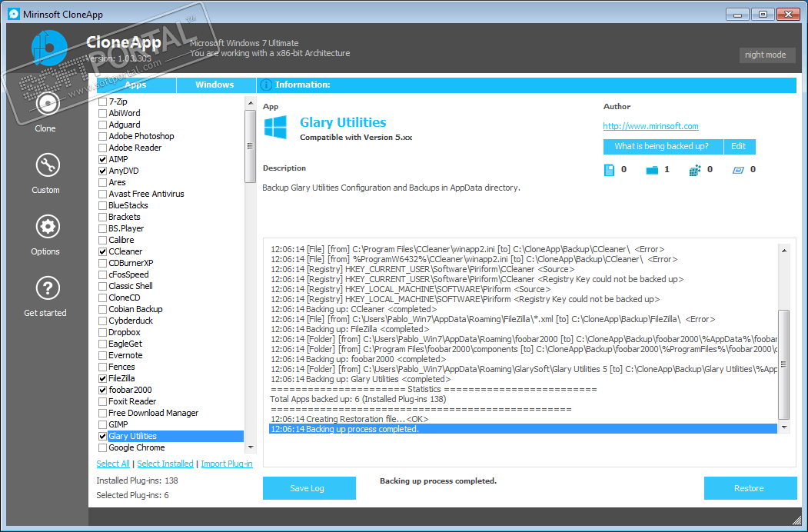
Task: Open the Get started question mark icon
Action: [x=48, y=288]
